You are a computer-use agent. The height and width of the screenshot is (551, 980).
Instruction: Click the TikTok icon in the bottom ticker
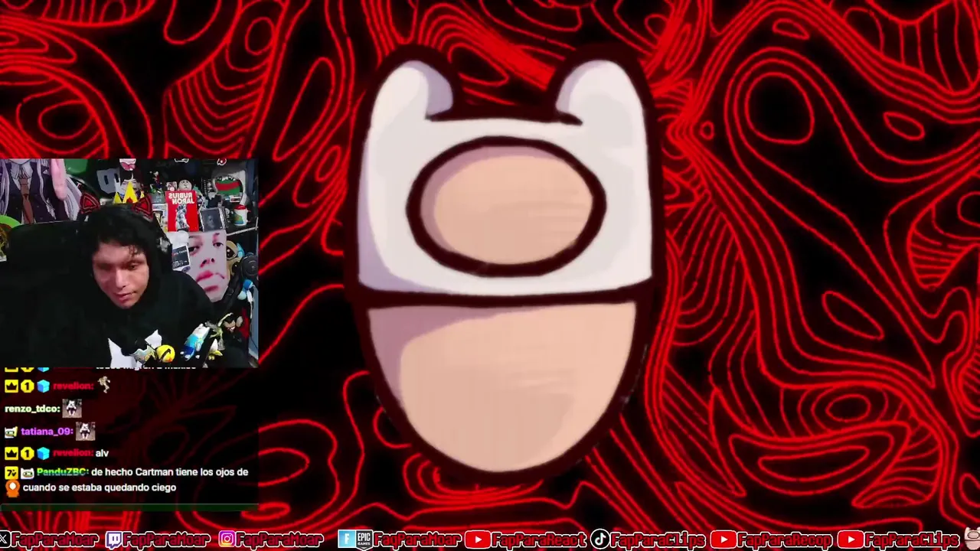pyautogui.click(x=600, y=540)
